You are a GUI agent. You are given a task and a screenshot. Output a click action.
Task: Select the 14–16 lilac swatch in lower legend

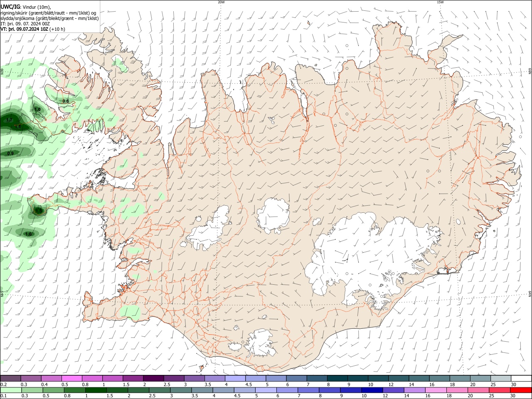(414, 390)
